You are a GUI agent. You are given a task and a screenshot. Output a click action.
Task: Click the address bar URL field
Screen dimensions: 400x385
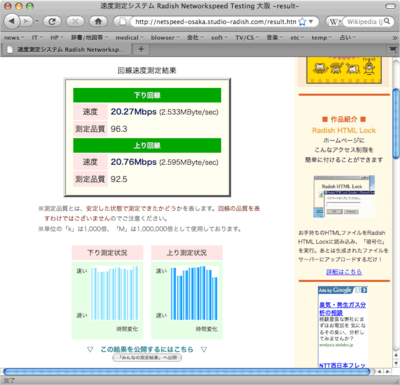(x=216, y=22)
